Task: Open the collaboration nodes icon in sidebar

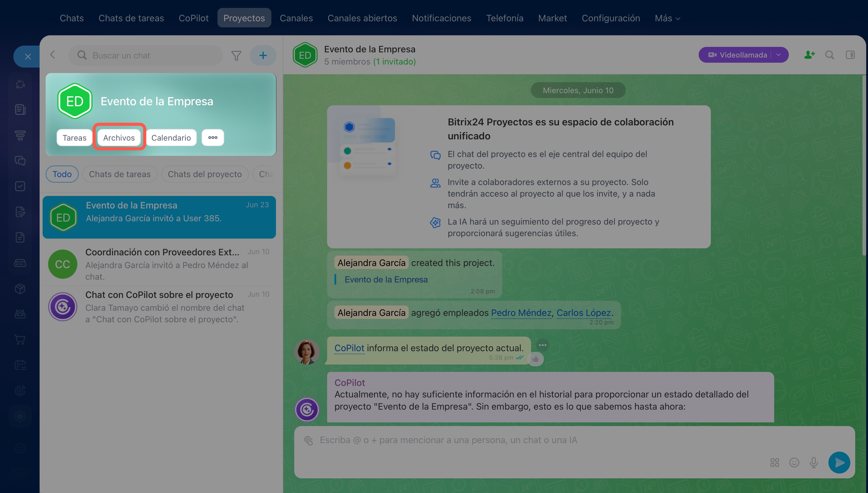Action: coord(20,84)
